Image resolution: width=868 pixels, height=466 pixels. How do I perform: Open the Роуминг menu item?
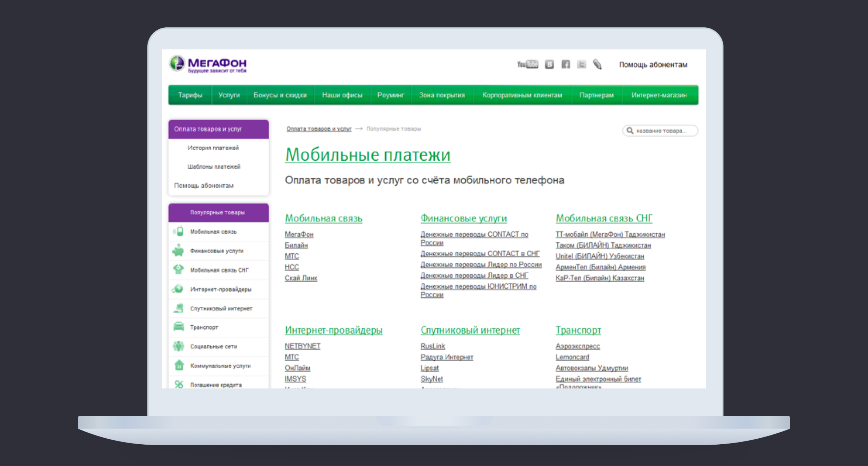tap(391, 95)
